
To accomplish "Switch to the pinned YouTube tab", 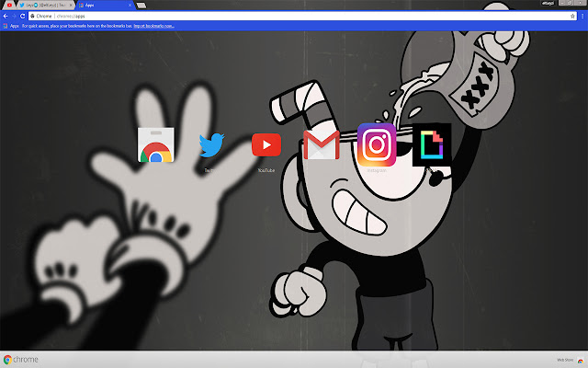I will 9,6.
